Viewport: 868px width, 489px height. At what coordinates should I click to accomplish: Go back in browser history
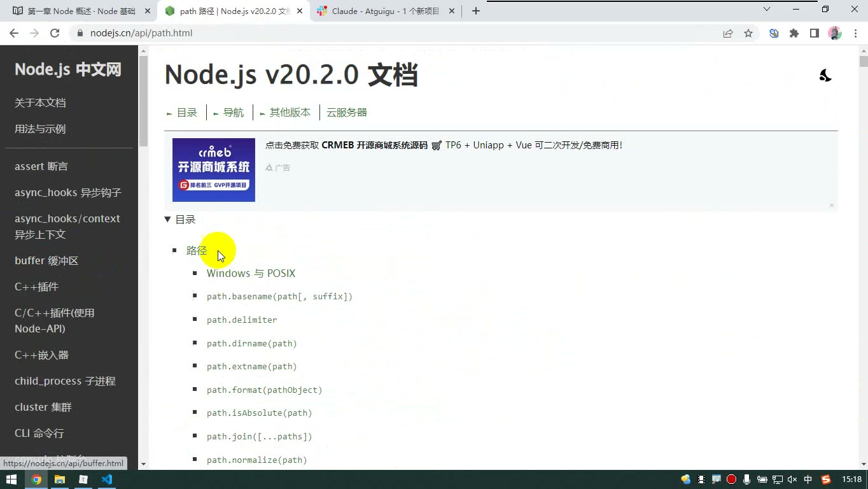coord(14,33)
